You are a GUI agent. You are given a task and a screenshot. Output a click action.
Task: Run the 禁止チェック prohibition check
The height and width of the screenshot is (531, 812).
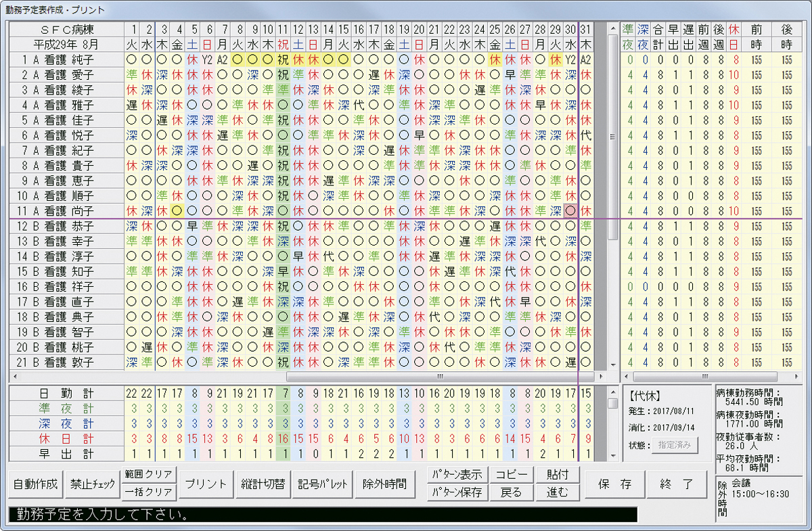click(92, 484)
